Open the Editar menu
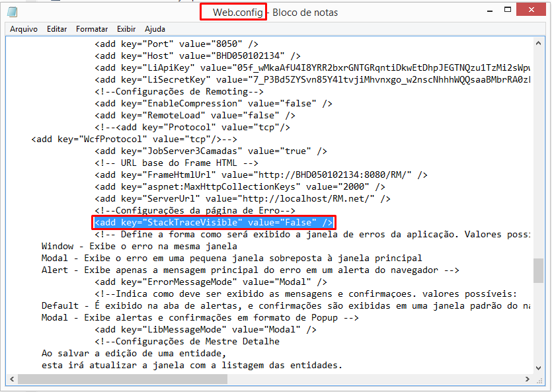The height and width of the screenshot is (392, 552). point(57,29)
